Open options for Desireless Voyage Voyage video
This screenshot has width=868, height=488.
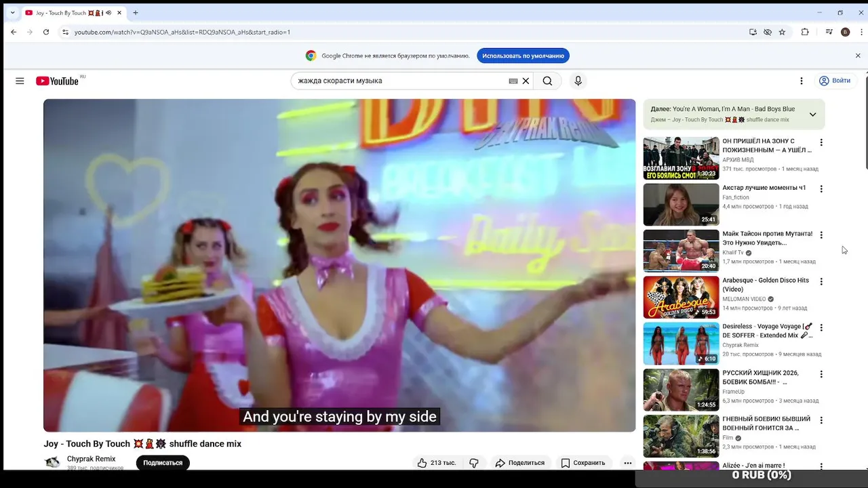[821, 327]
